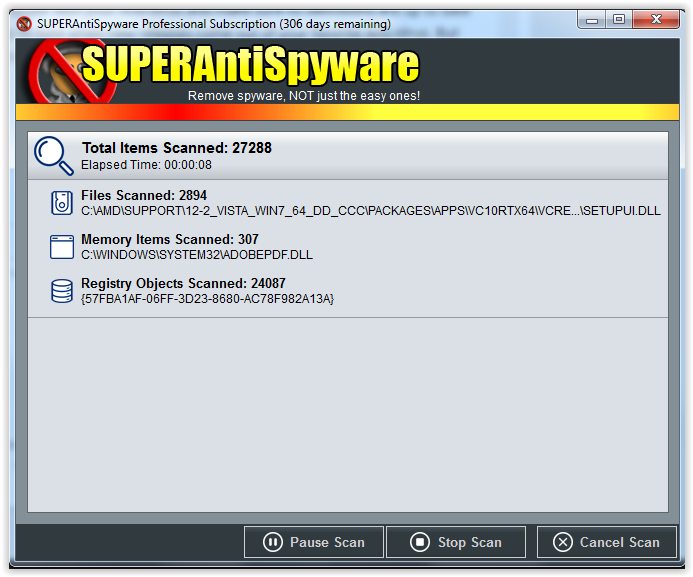This screenshot has width=693, height=577.
Task: Click the Memory Items Scanned: 307 label
Action: [x=170, y=239]
